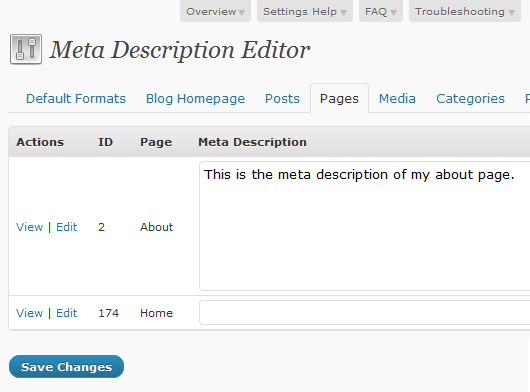530x392 pixels.
Task: Edit the About page
Action: point(67,227)
